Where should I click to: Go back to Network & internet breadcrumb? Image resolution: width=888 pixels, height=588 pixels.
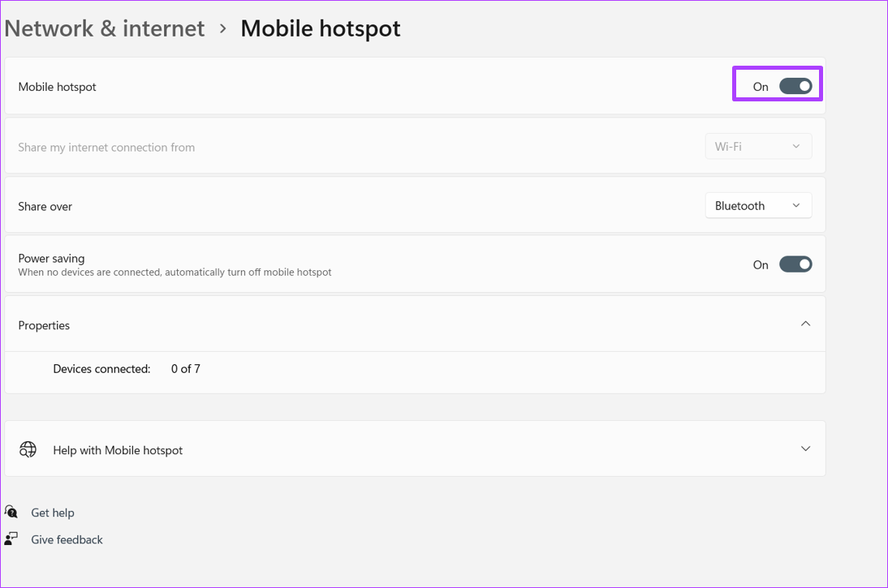tap(105, 29)
